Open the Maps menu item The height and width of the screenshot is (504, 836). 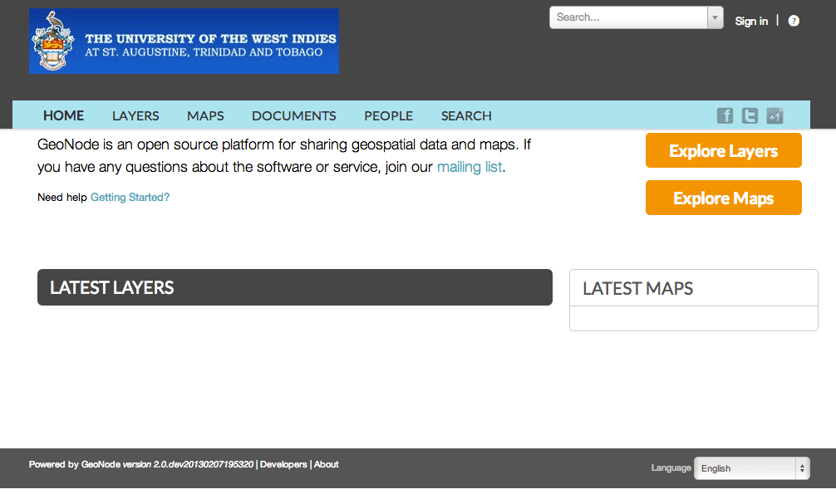pos(205,115)
